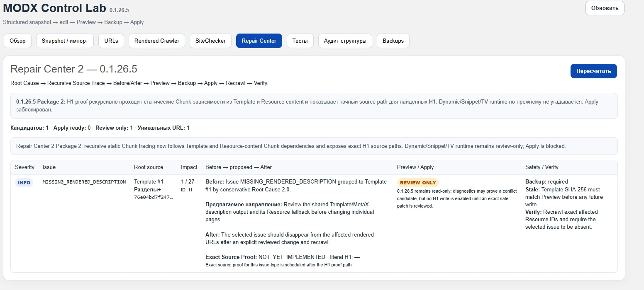
Task: Click the REVIEW_ONLY status badge
Action: (418, 183)
